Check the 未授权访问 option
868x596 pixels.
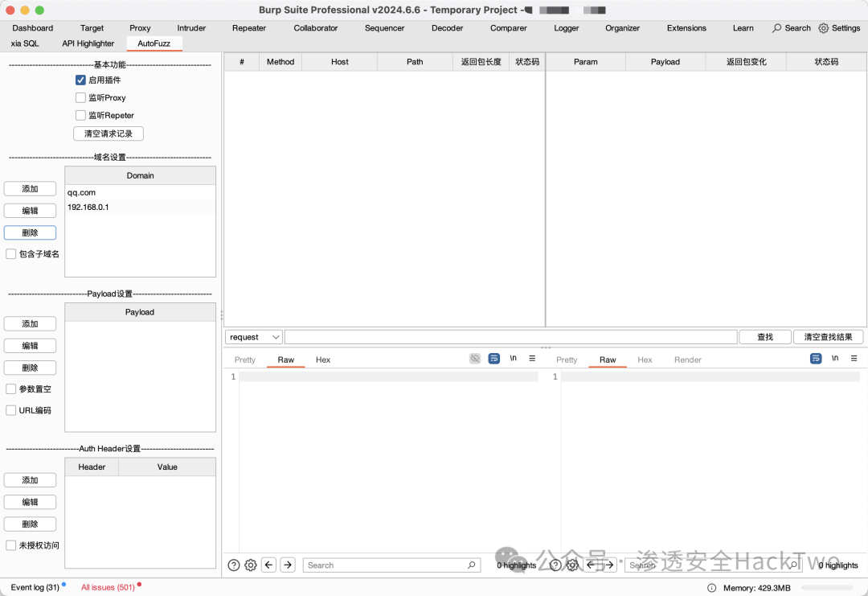point(10,545)
